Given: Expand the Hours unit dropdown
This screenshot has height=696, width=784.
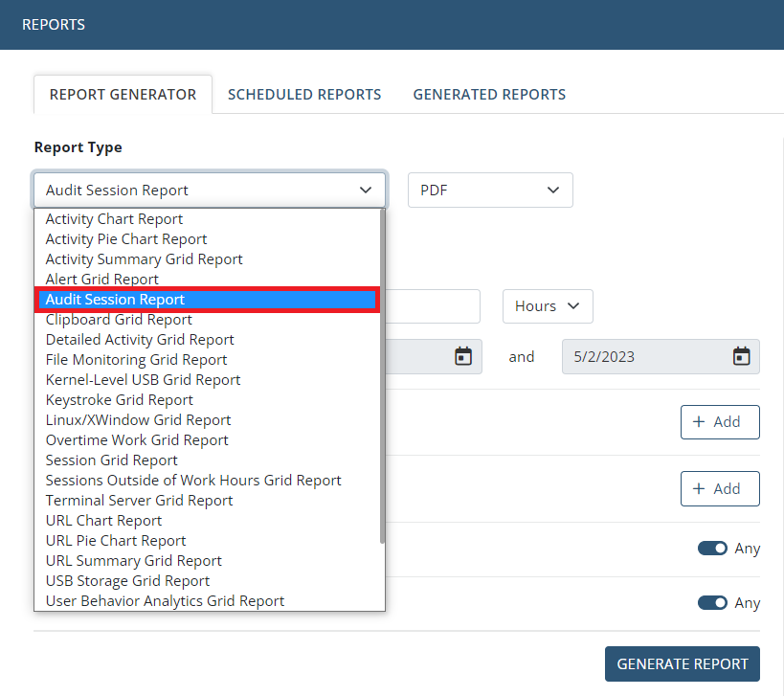Looking at the screenshot, I should pos(548,306).
